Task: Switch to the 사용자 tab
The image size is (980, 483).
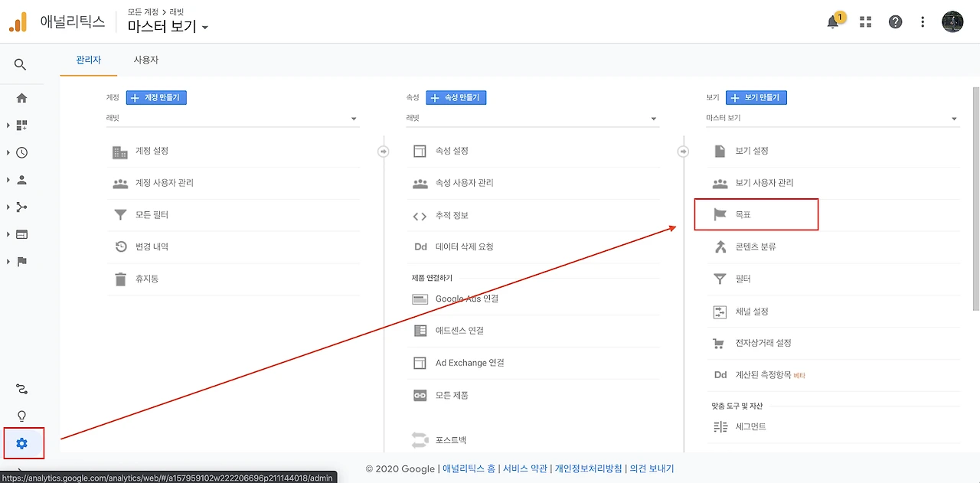Action: click(x=145, y=60)
